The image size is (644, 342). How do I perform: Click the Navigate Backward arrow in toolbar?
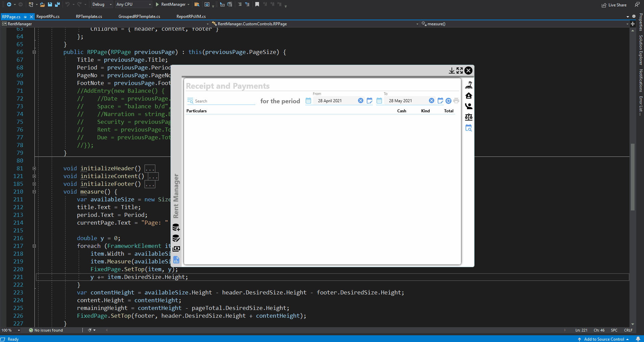[9, 4]
